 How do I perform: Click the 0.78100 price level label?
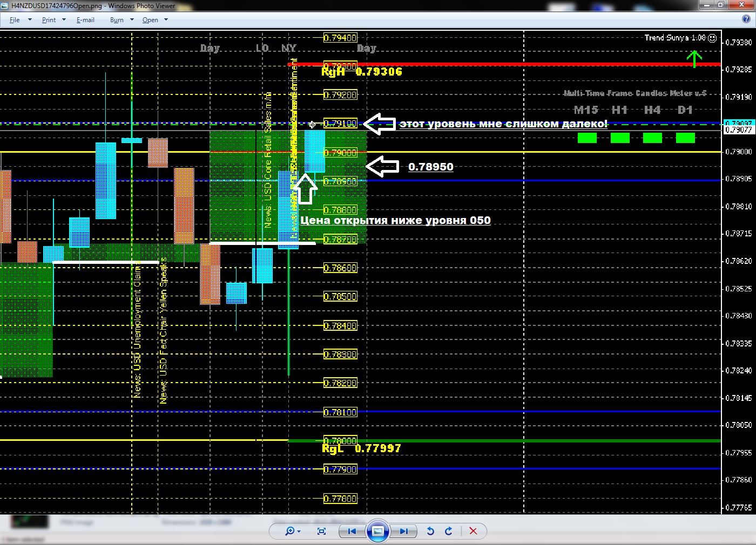click(x=340, y=412)
